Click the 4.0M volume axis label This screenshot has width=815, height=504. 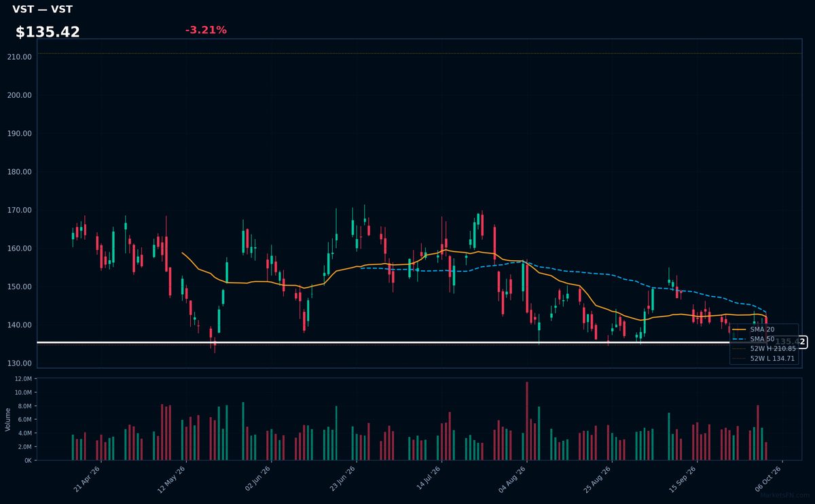point(24,433)
